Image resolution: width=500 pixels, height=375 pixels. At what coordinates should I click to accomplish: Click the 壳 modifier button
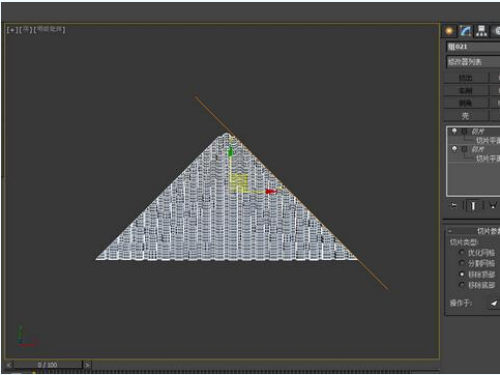click(x=466, y=116)
